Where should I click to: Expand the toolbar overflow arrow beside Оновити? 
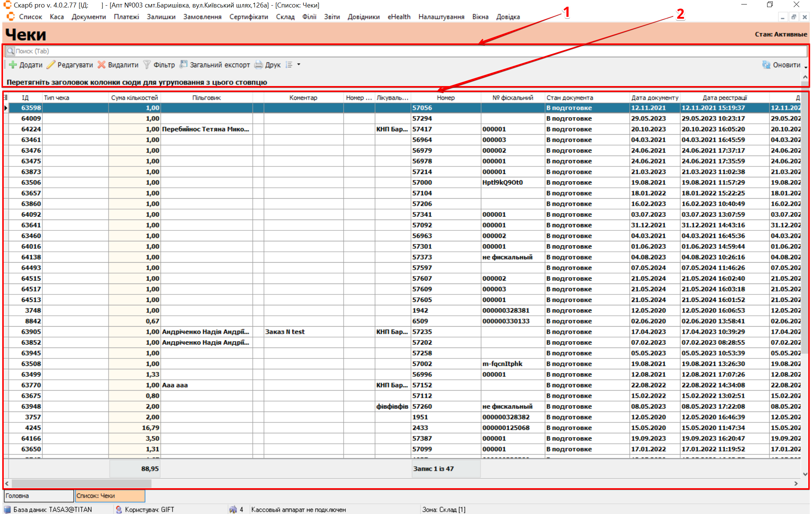click(x=806, y=67)
